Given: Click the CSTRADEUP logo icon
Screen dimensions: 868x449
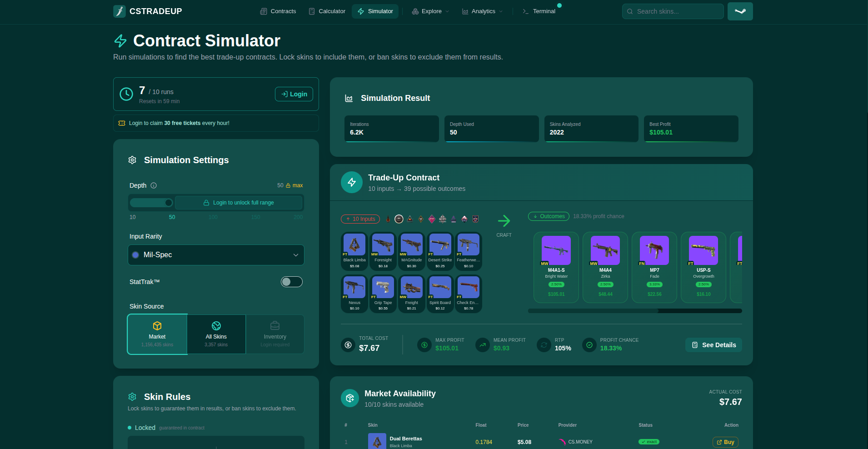Looking at the screenshot, I should (120, 11).
